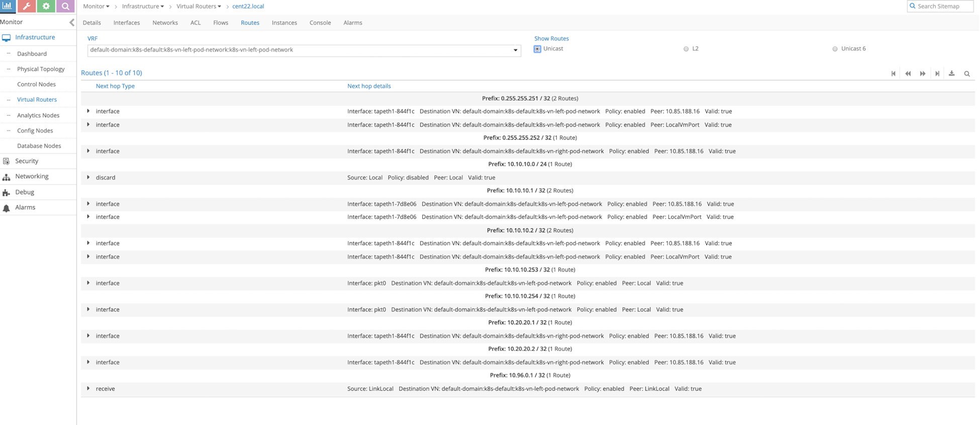This screenshot has height=425, width=980.
Task: Open the Infrastructure breadcrumb dropdown
Action: point(143,6)
